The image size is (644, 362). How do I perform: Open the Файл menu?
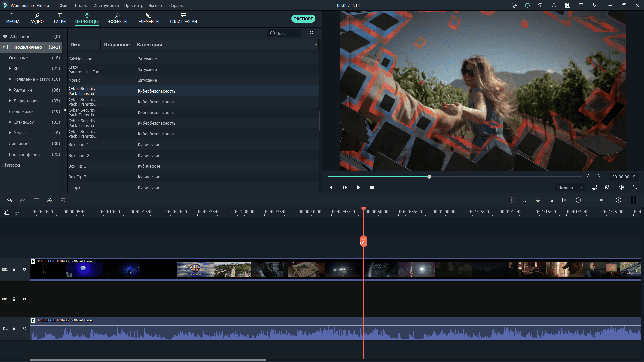[64, 5]
